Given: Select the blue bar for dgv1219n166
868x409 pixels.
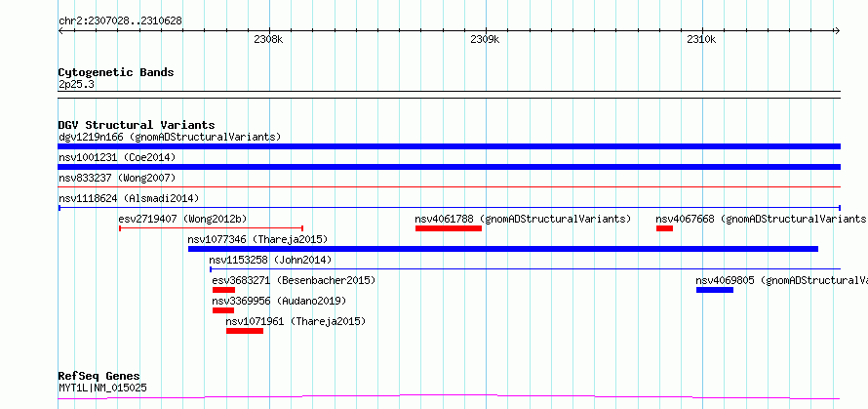Looking at the screenshot, I should coord(450,146).
